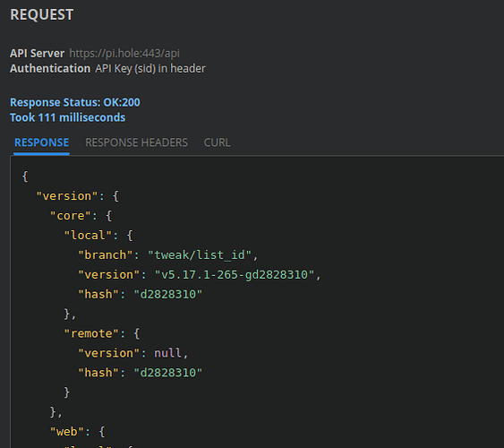Click the API Server label
The image size is (504, 448).
[37, 54]
